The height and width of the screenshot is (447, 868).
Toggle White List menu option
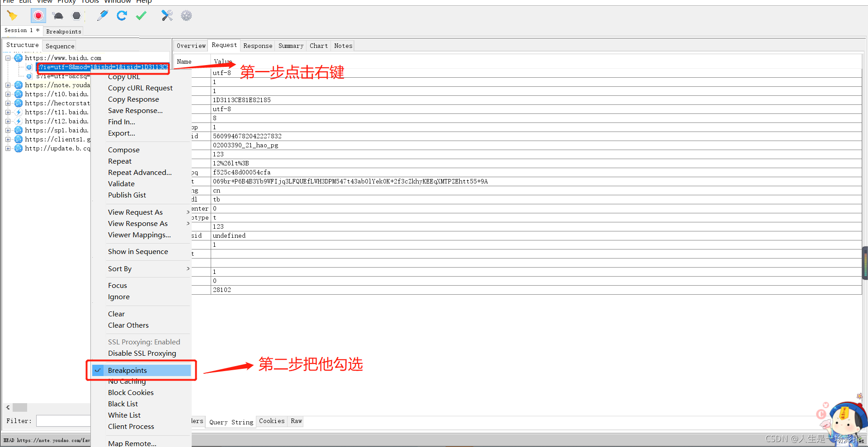tap(124, 415)
